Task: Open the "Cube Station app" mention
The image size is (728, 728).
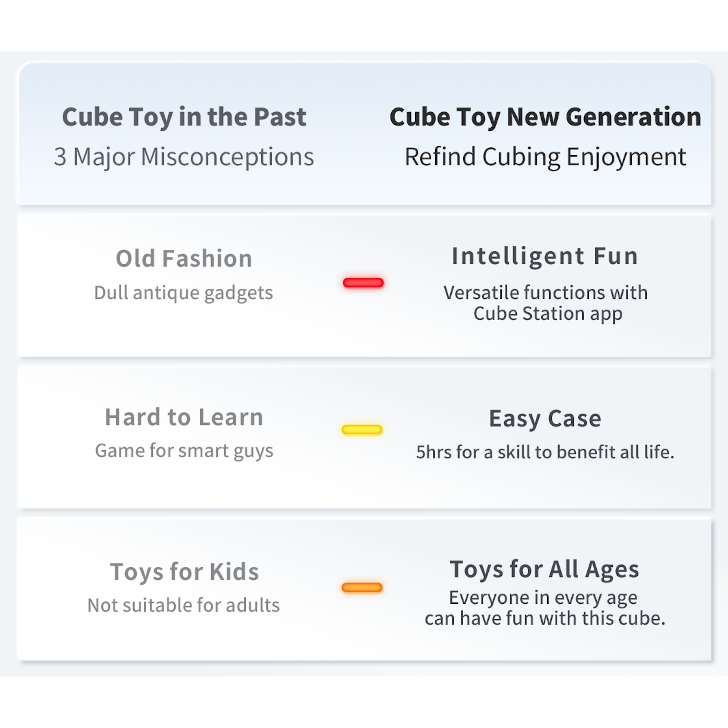Action: point(548,314)
